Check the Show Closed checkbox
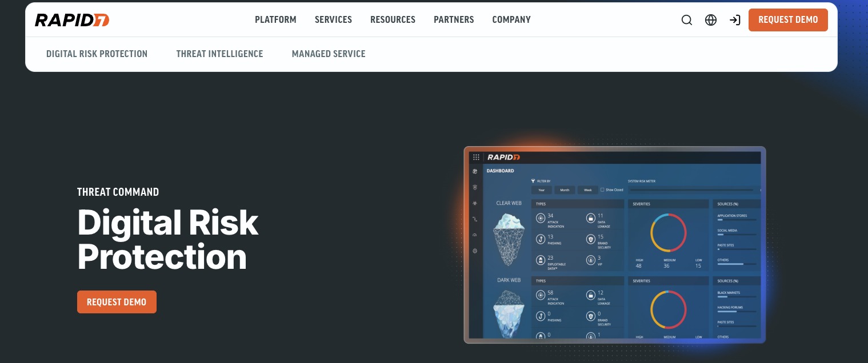868x363 pixels. click(603, 189)
